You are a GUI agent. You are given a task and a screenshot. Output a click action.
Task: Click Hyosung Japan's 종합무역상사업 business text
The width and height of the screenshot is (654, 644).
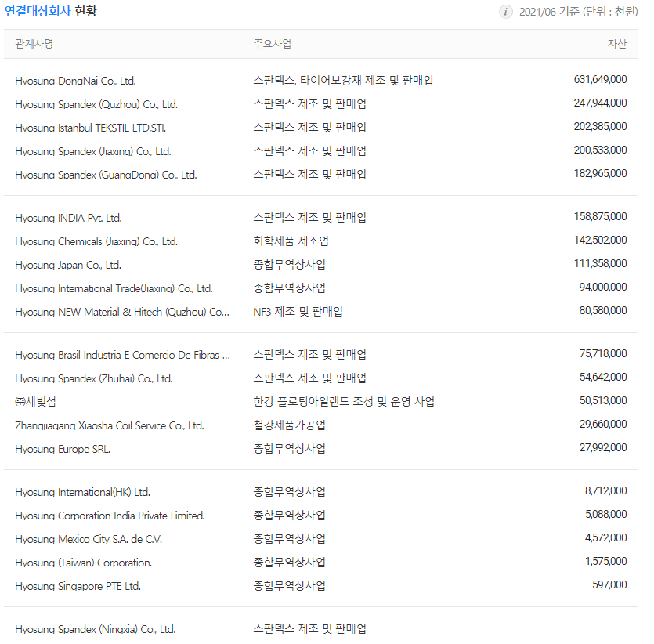289,265
